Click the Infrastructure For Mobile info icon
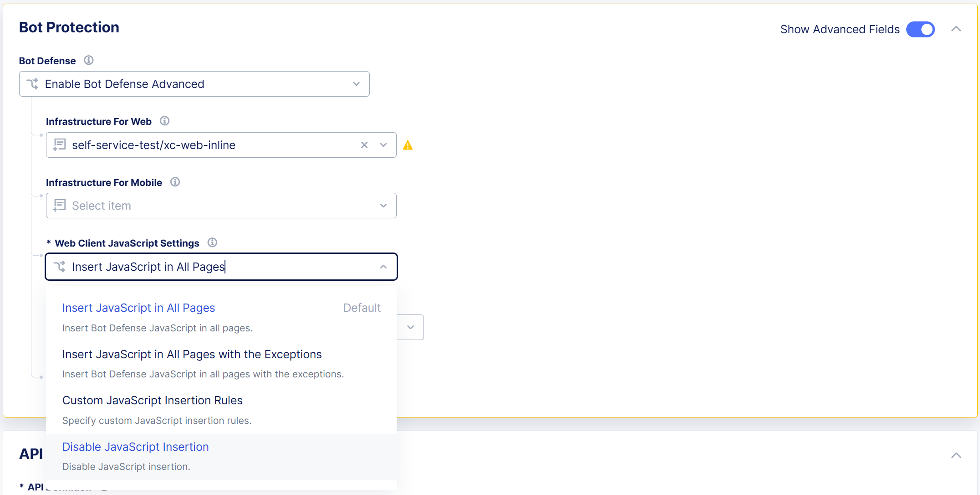This screenshot has width=980, height=495. coord(175,181)
